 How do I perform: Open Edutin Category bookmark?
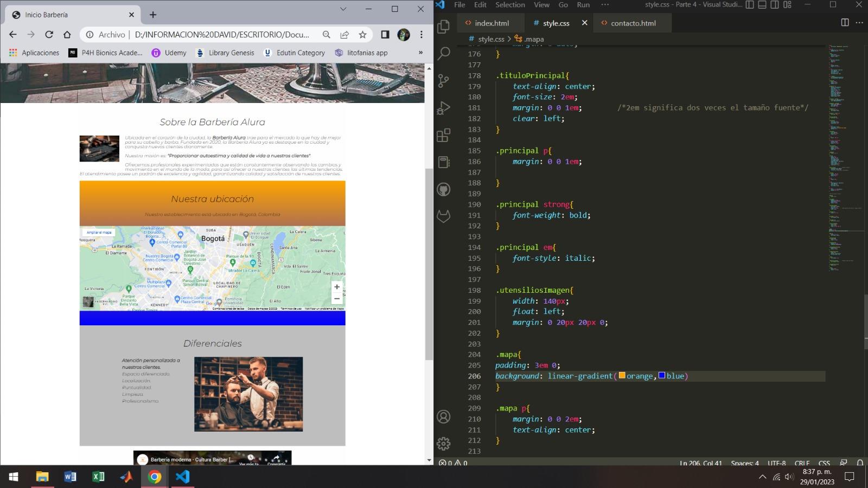coord(294,53)
